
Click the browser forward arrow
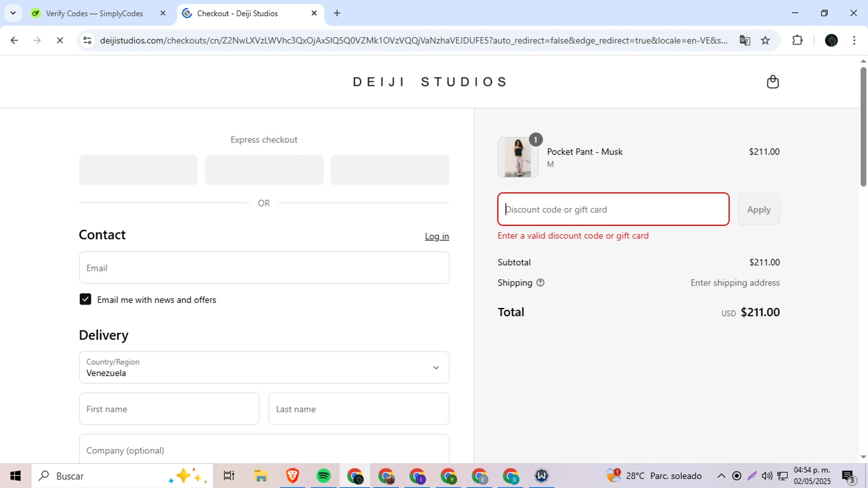pos(37,40)
